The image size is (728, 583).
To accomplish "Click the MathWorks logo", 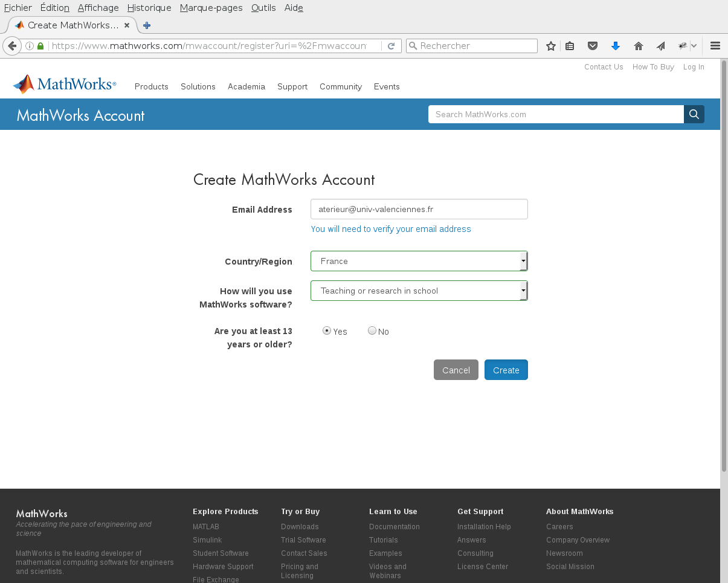I will pyautogui.click(x=65, y=85).
